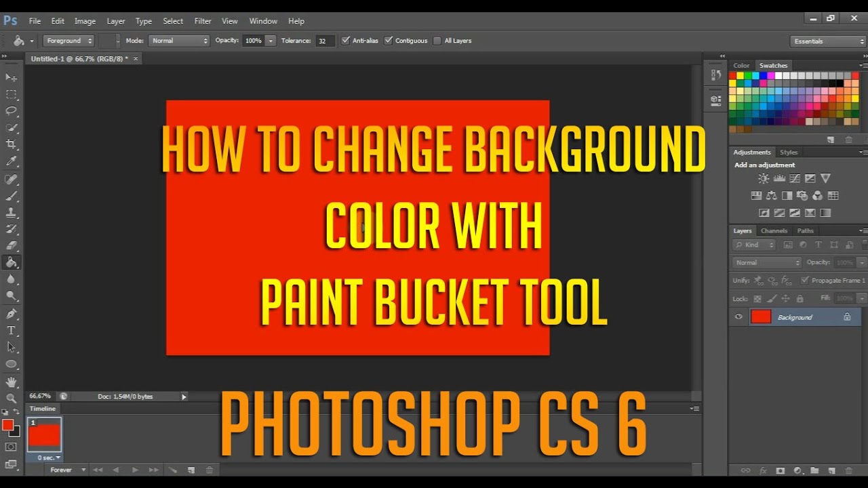Toggle lock transparent pixels
The height and width of the screenshot is (488, 868).
pos(757,298)
